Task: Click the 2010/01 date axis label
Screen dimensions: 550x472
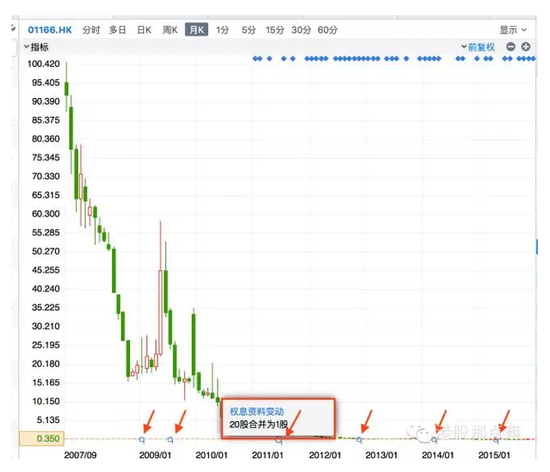Action: pos(212,455)
